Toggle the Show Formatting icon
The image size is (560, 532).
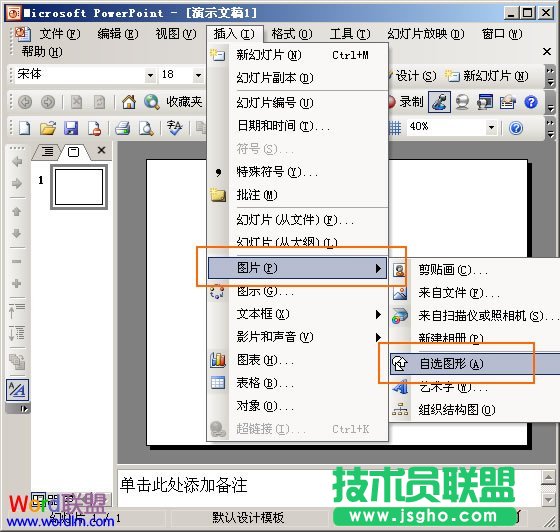pyautogui.click(x=17, y=390)
